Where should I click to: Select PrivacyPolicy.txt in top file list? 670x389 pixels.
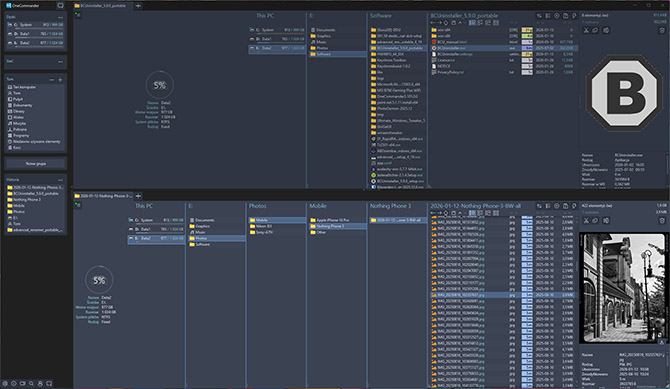(x=503, y=72)
